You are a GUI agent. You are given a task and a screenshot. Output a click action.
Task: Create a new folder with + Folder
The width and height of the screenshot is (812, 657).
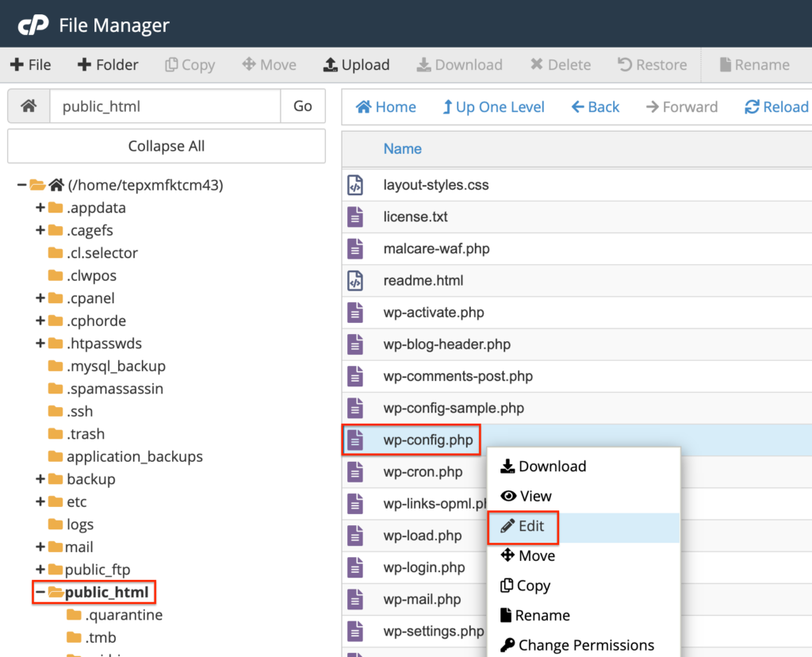108,65
